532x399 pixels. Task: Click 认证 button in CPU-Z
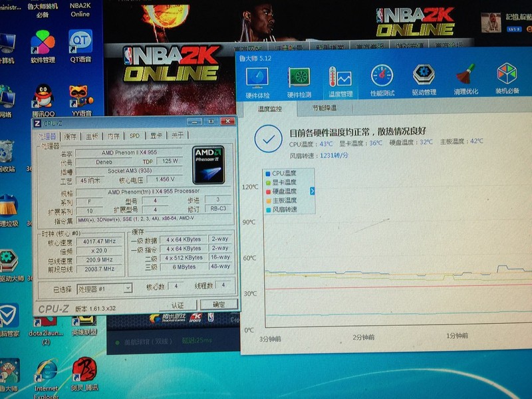(x=178, y=305)
